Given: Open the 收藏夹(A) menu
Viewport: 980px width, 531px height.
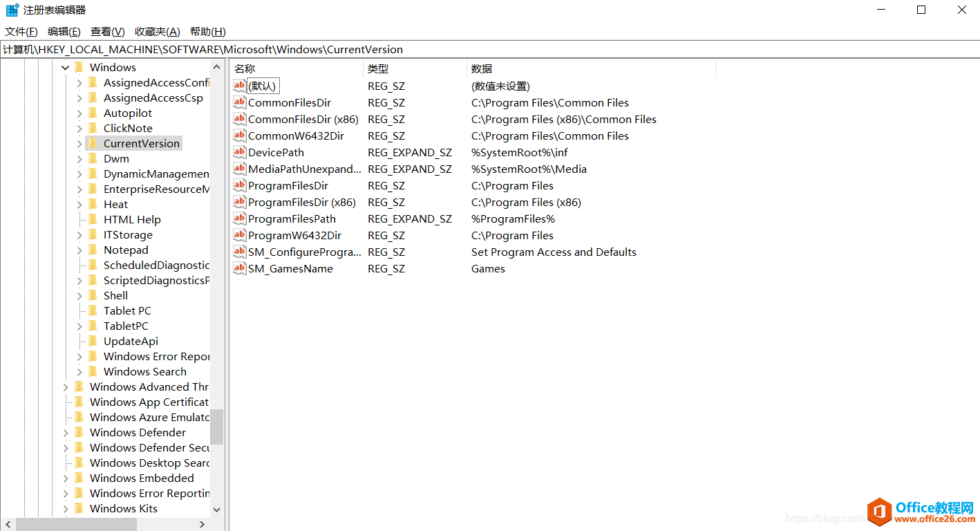Looking at the screenshot, I should (x=157, y=32).
